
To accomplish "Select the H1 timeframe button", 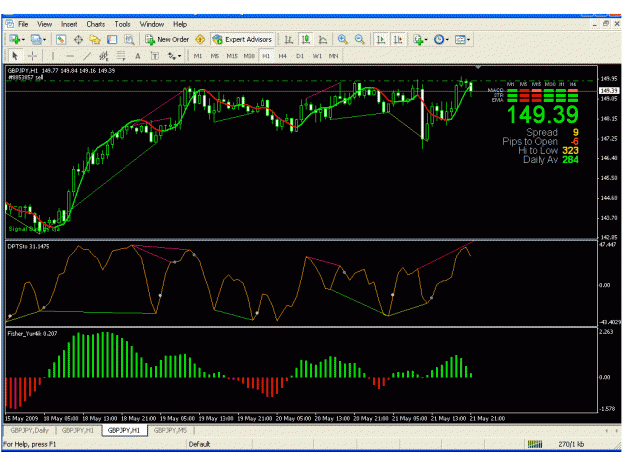I will click(266, 56).
